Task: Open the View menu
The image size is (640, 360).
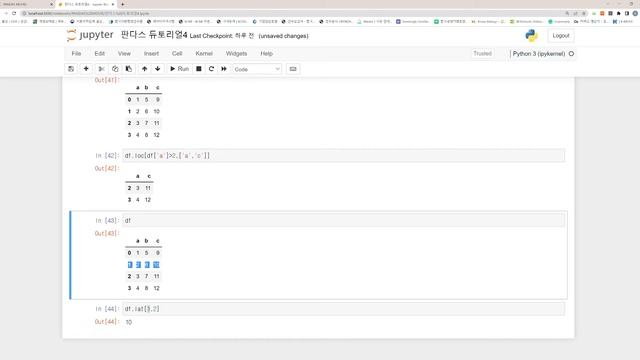Action: coord(124,53)
